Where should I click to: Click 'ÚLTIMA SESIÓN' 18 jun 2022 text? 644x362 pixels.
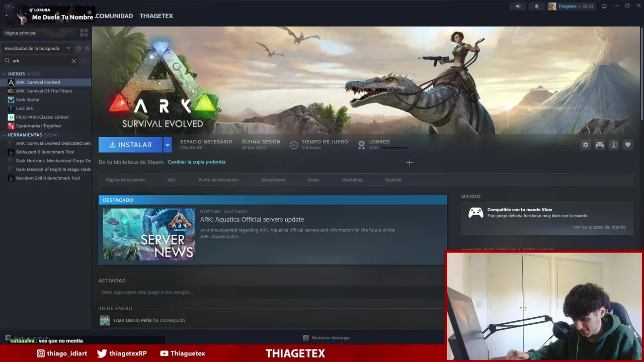[x=261, y=145]
